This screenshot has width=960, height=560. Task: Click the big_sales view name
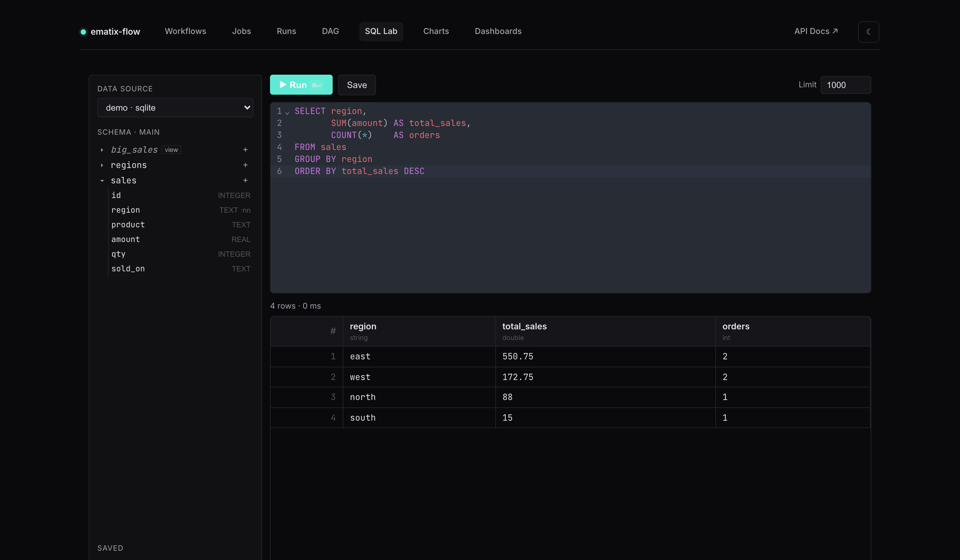tap(134, 150)
